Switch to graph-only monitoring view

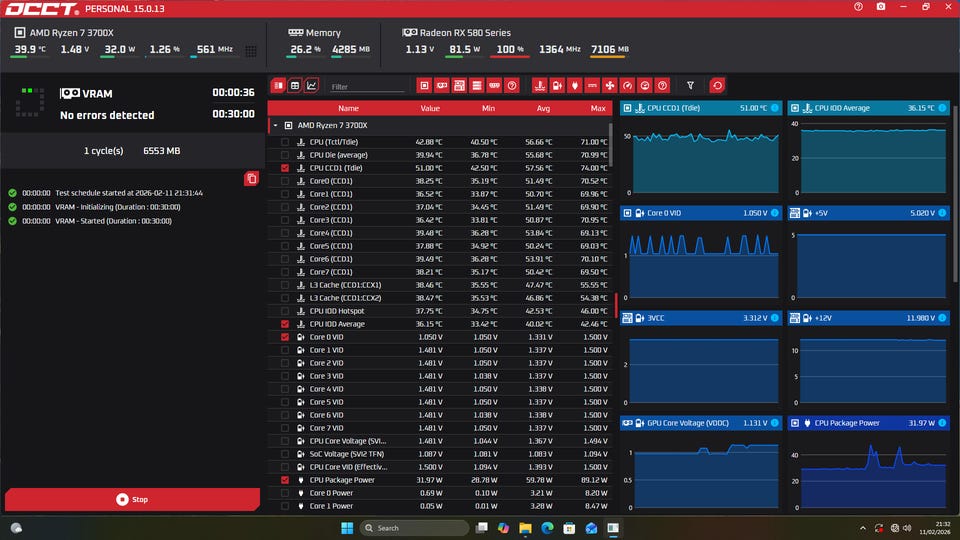312,86
